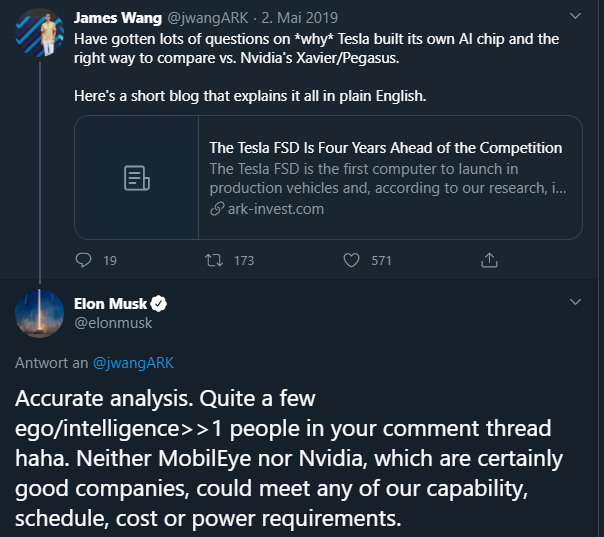Click Elon Musk's reply tweet text
Screen dimensions: 604x537
290,459
